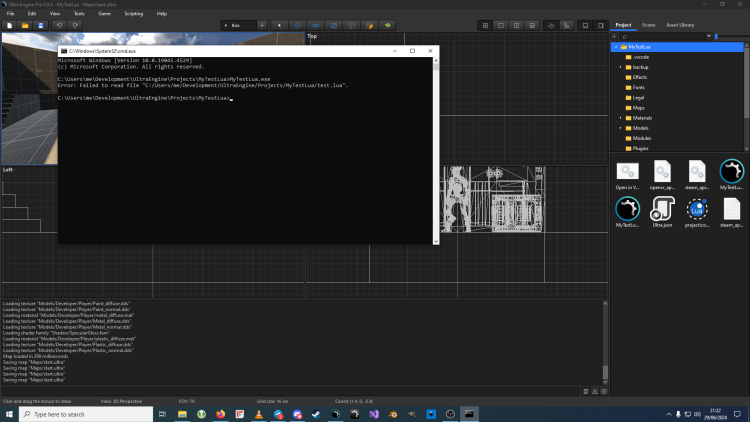Select the Open in V... asset thumbnail
750x422 pixels.
[x=628, y=175]
